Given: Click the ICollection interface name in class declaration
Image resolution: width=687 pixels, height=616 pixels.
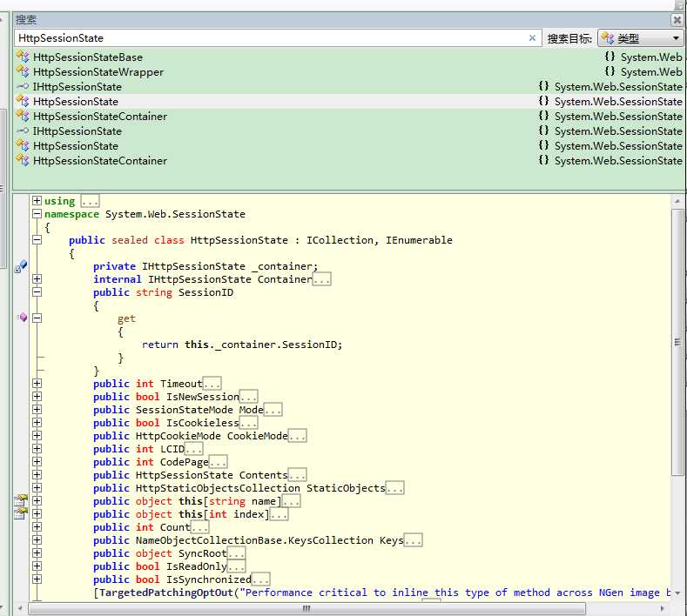Looking at the screenshot, I should tap(340, 240).
